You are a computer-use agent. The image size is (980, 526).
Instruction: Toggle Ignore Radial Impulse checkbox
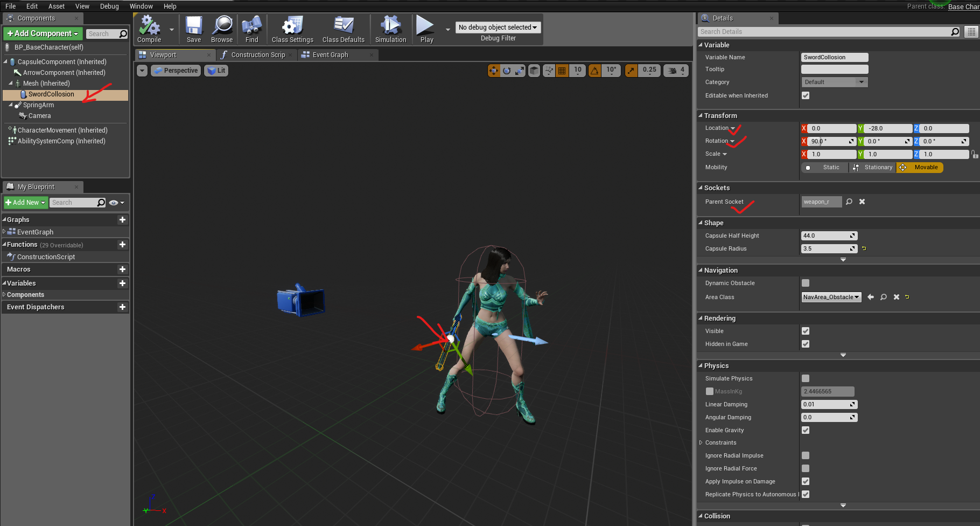pyautogui.click(x=806, y=455)
